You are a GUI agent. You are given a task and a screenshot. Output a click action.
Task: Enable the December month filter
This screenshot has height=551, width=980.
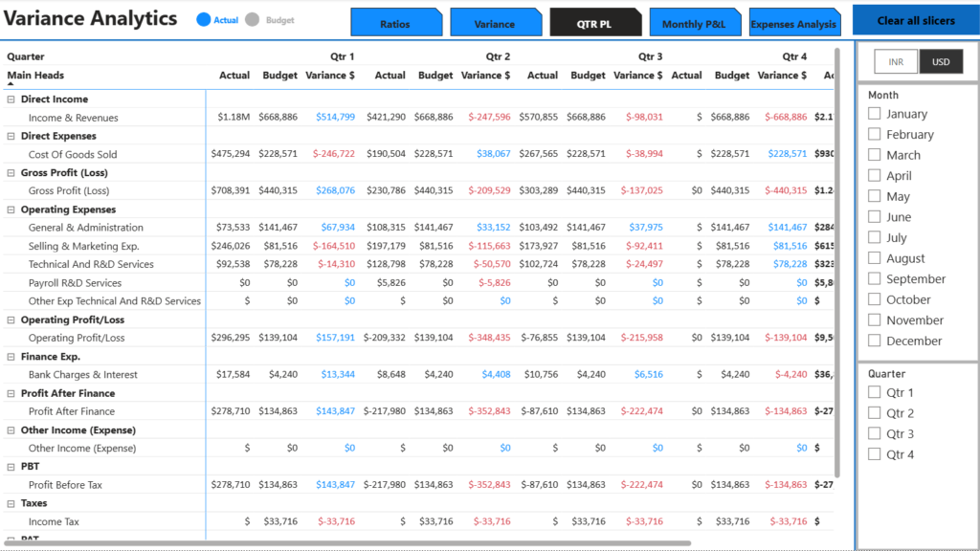click(x=874, y=341)
